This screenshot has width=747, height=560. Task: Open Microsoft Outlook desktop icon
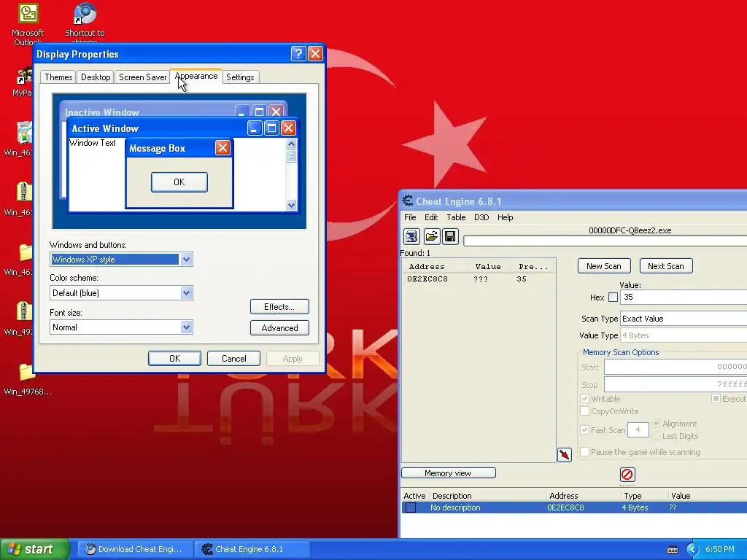click(x=28, y=24)
